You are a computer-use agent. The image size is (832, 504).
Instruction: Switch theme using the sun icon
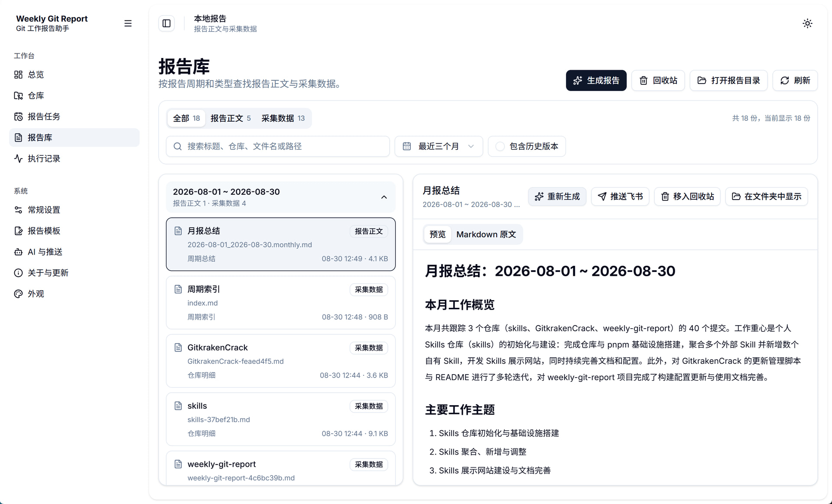click(807, 23)
